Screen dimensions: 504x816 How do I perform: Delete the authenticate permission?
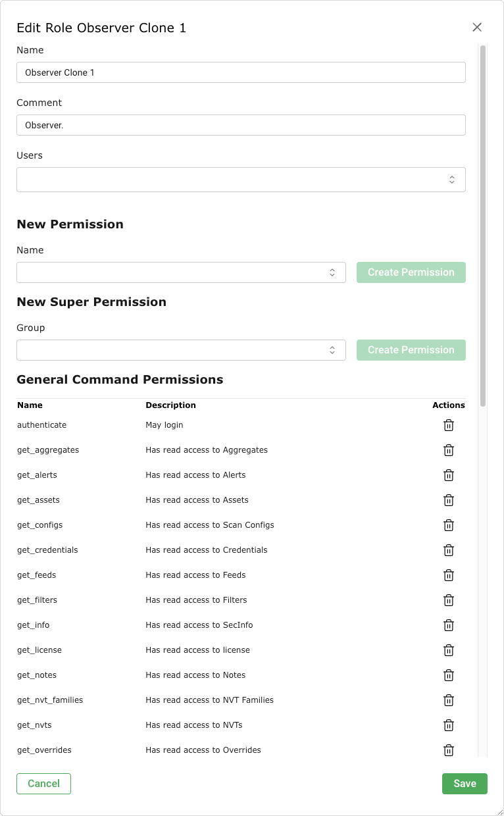tap(449, 425)
